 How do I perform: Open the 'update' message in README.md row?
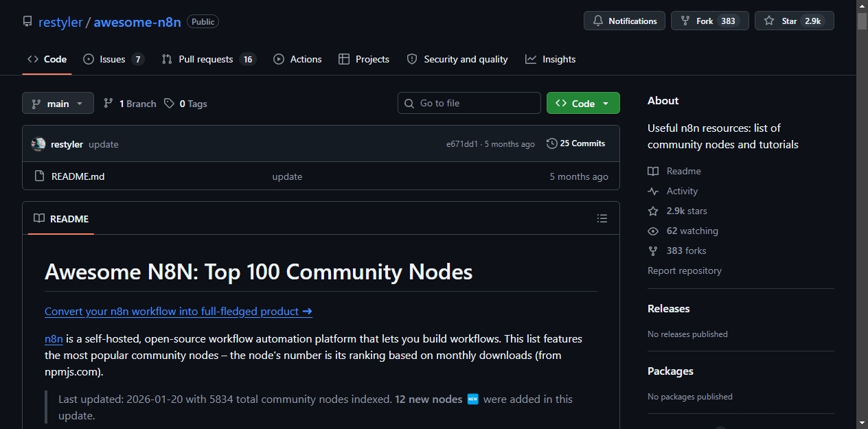287,176
